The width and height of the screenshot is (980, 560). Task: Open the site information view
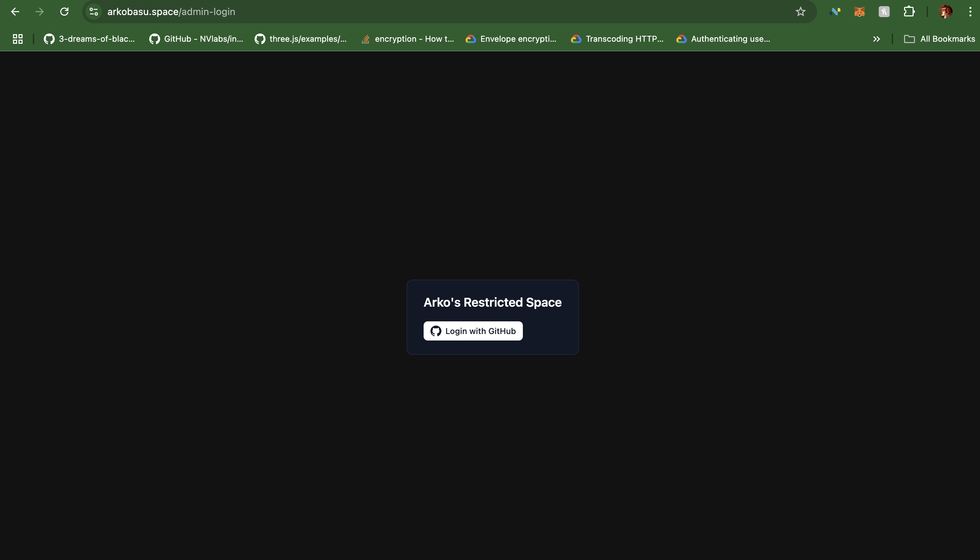click(92, 12)
